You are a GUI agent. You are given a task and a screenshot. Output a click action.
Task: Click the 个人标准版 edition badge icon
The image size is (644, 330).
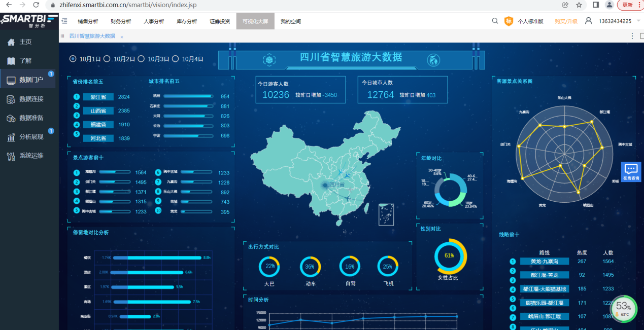pyautogui.click(x=509, y=21)
